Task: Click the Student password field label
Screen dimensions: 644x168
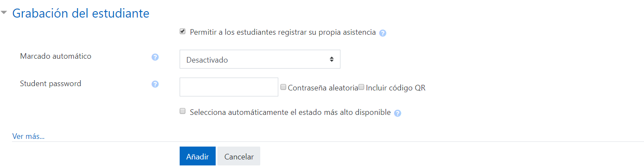Action: 51,84
